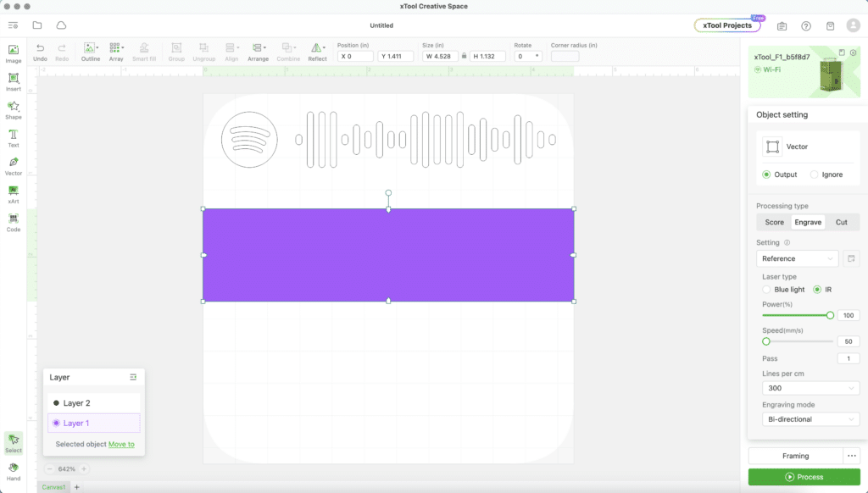Click the Width size input field
The image size is (868, 493).
(440, 56)
